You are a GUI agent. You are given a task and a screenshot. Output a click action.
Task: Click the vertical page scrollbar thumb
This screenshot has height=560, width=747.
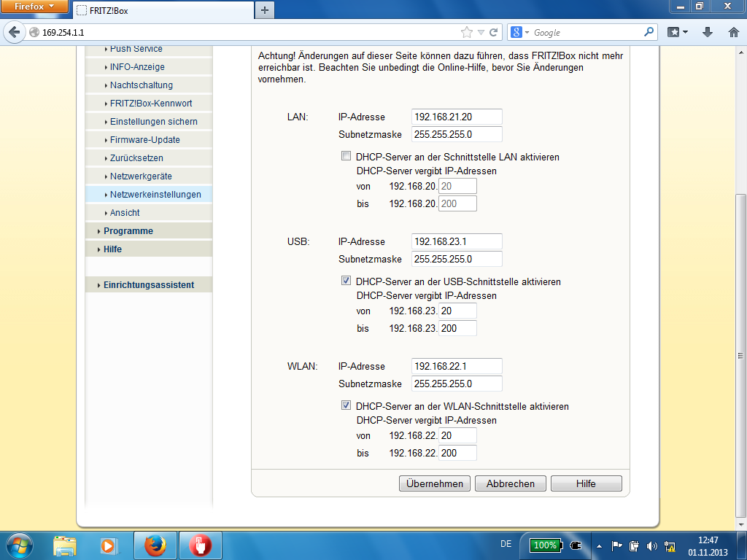pyautogui.click(x=740, y=355)
